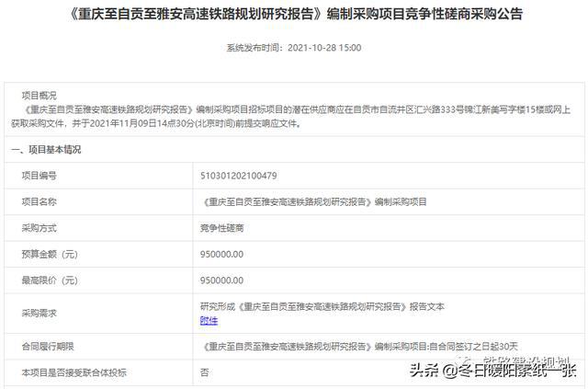Click the 合同履行期限 row label

(x=44, y=347)
